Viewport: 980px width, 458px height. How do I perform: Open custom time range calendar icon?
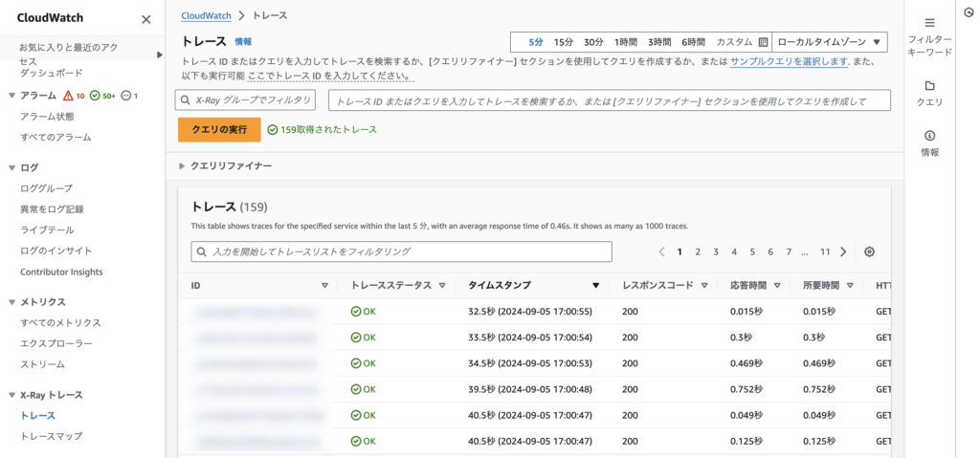(763, 42)
